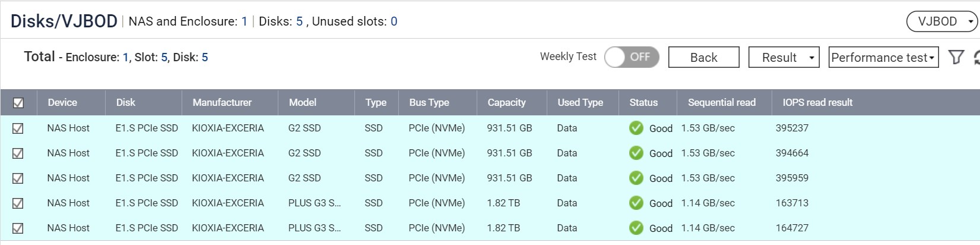Click the filter funnel icon

[956, 57]
